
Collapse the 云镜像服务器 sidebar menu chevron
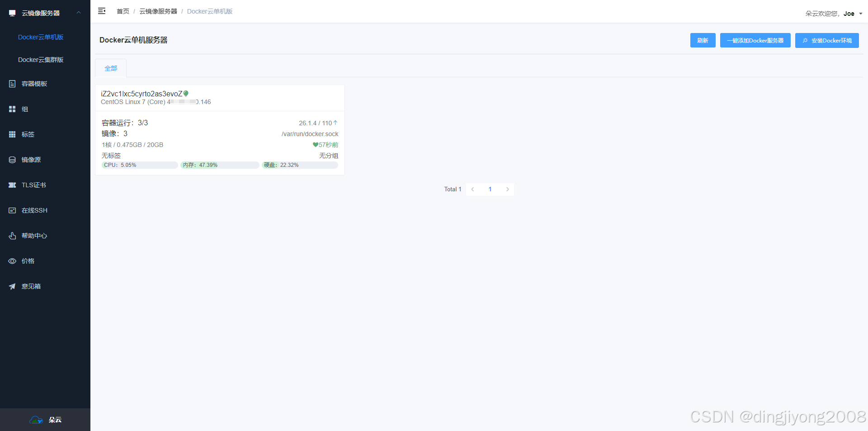coord(79,13)
